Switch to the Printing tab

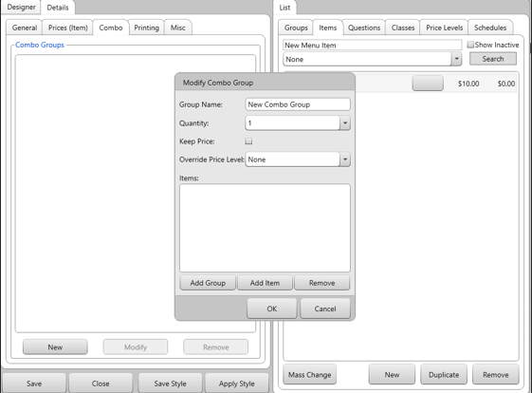pos(146,28)
